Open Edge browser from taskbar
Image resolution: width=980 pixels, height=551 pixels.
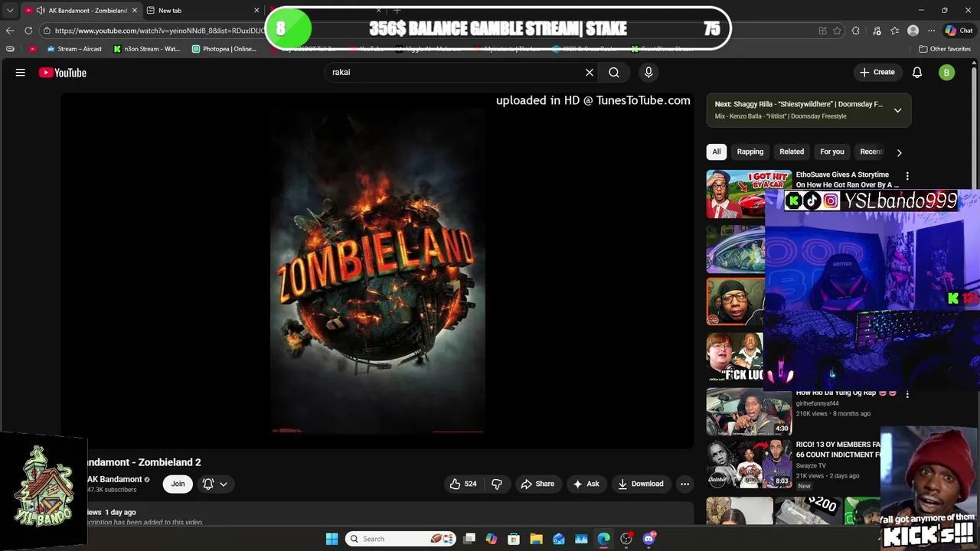603,539
